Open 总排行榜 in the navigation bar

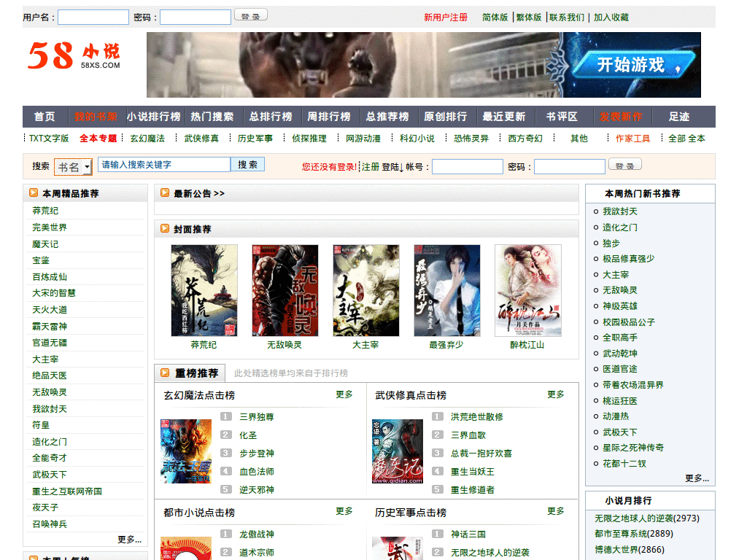pyautogui.click(x=271, y=117)
